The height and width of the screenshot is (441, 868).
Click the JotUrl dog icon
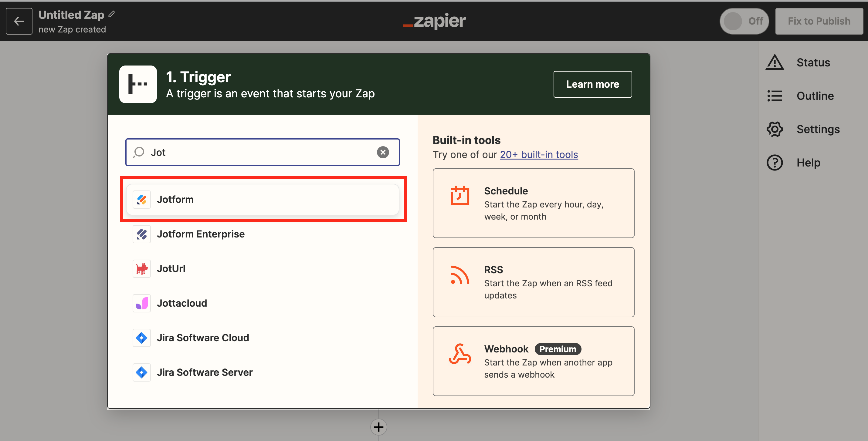pyautogui.click(x=141, y=269)
